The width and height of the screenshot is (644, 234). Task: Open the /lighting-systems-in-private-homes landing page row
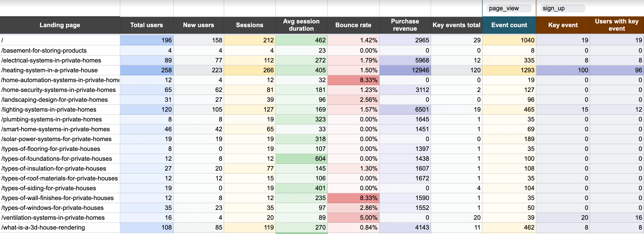(x=48, y=110)
